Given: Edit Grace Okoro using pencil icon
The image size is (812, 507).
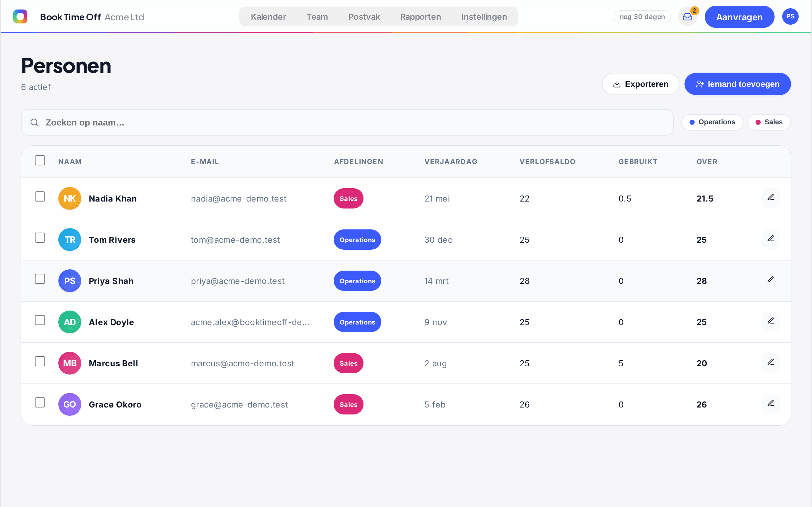Looking at the screenshot, I should point(770,404).
